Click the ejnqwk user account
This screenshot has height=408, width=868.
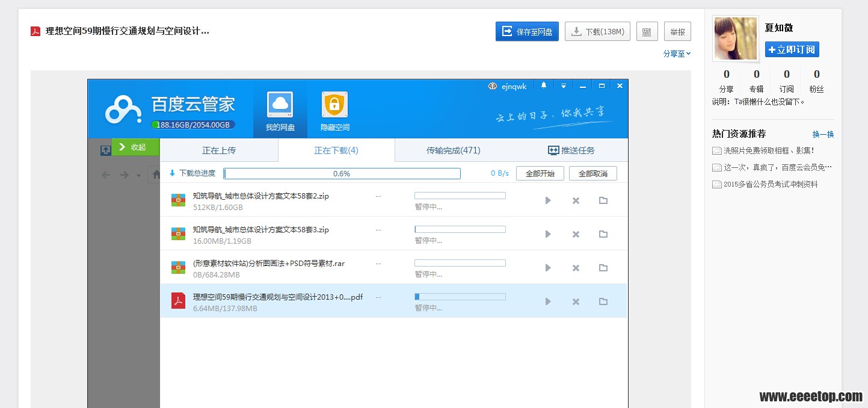click(507, 86)
